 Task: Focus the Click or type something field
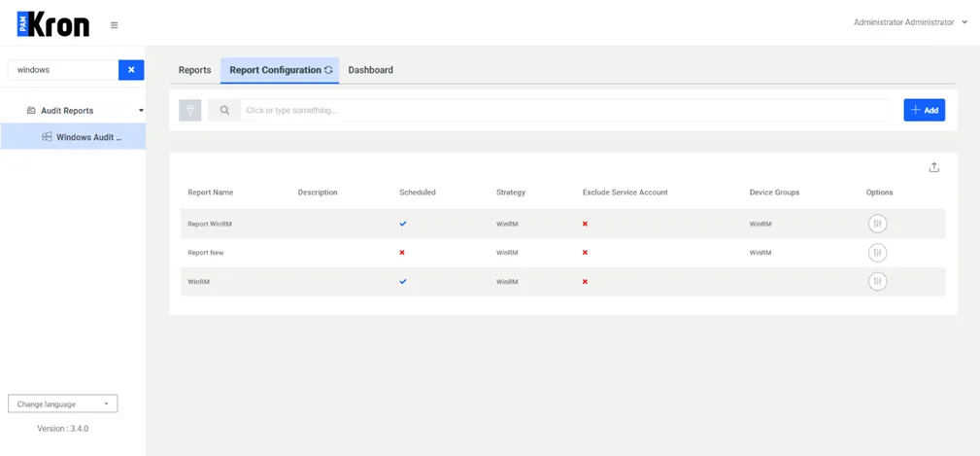pyautogui.click(x=567, y=110)
